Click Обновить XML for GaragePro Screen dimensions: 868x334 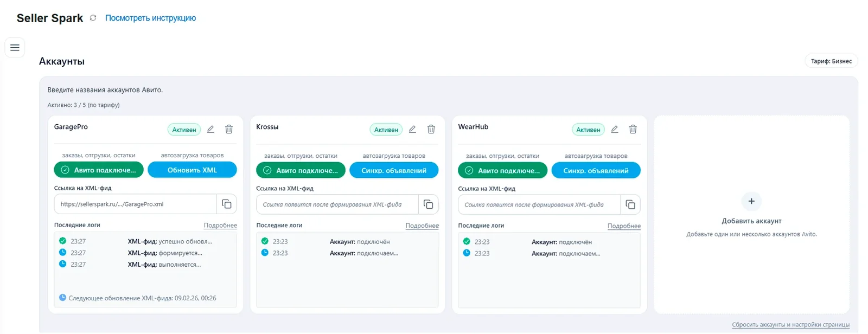click(192, 170)
